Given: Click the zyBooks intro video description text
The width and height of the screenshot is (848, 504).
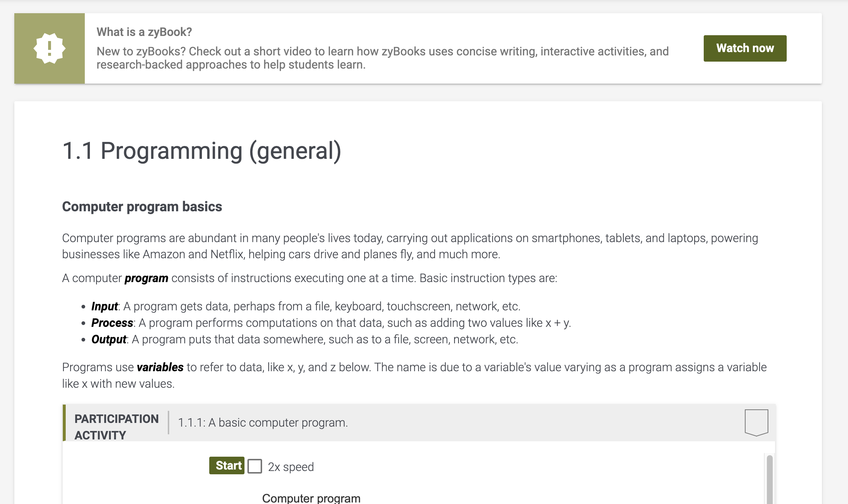Looking at the screenshot, I should click(x=383, y=58).
